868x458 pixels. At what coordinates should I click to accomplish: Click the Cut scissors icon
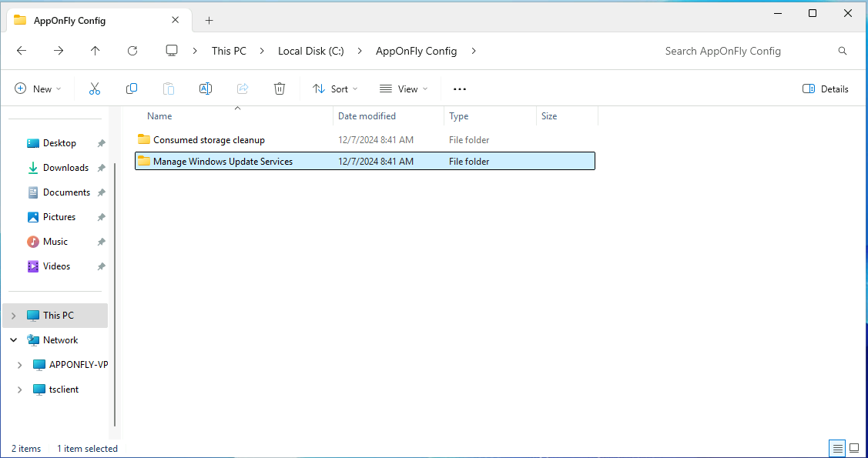[95, 89]
